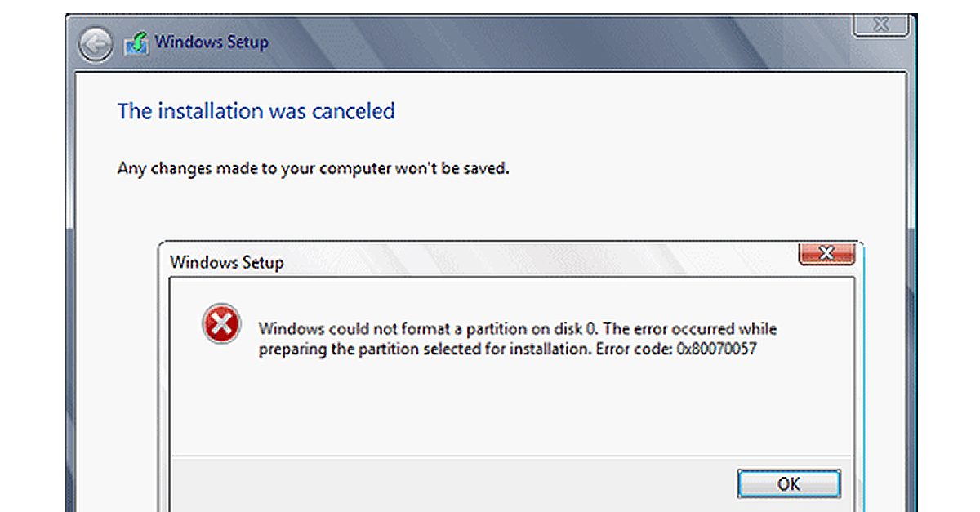Click "The installation was canceled" heading

coord(256,111)
